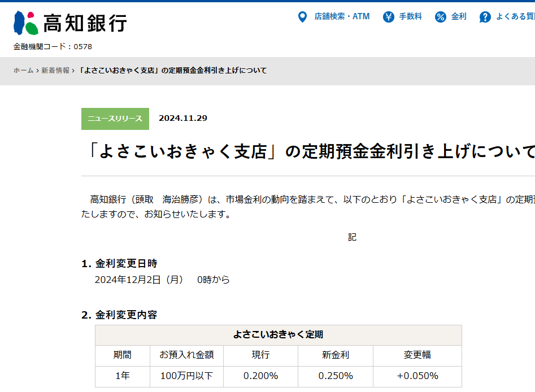The image size is (535, 392).
Task: Click 金融機関コード：0578 text
Action: coord(53,46)
